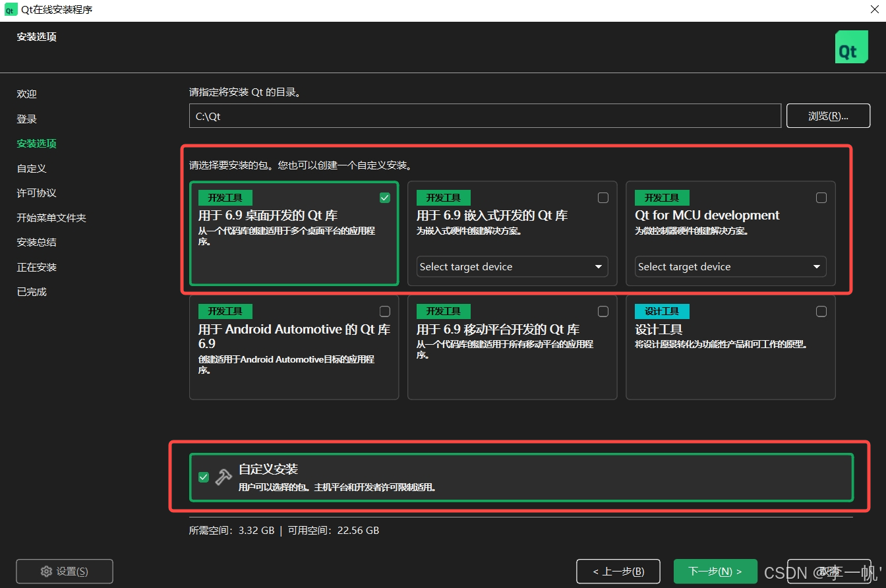Image resolution: width=886 pixels, height=588 pixels.
Task: Click 开发工具 tag on 嵌入式开发 card
Action: point(444,198)
